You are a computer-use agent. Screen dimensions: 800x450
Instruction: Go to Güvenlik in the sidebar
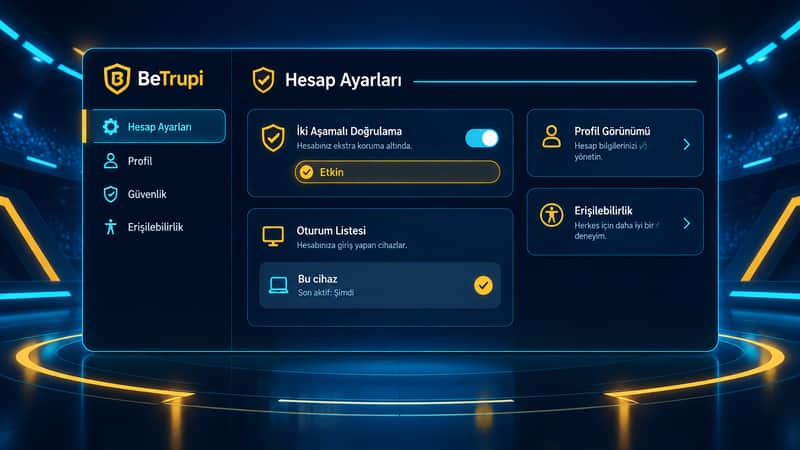click(x=135, y=194)
